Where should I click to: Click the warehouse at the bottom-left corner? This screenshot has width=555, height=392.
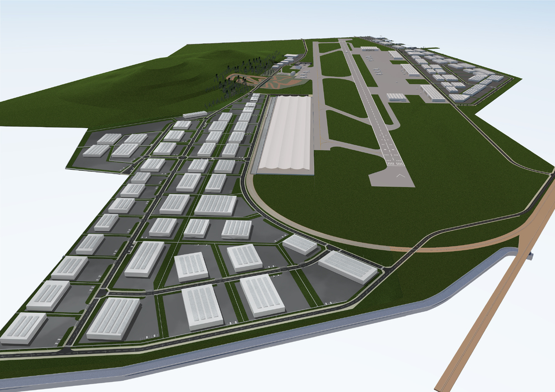pyautogui.click(x=23, y=327)
